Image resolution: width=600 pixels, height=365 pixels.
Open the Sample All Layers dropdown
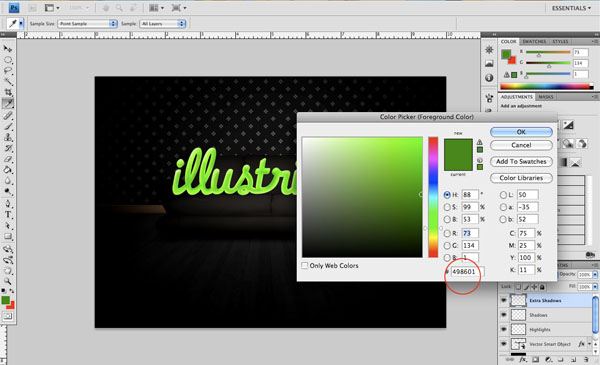pos(163,24)
